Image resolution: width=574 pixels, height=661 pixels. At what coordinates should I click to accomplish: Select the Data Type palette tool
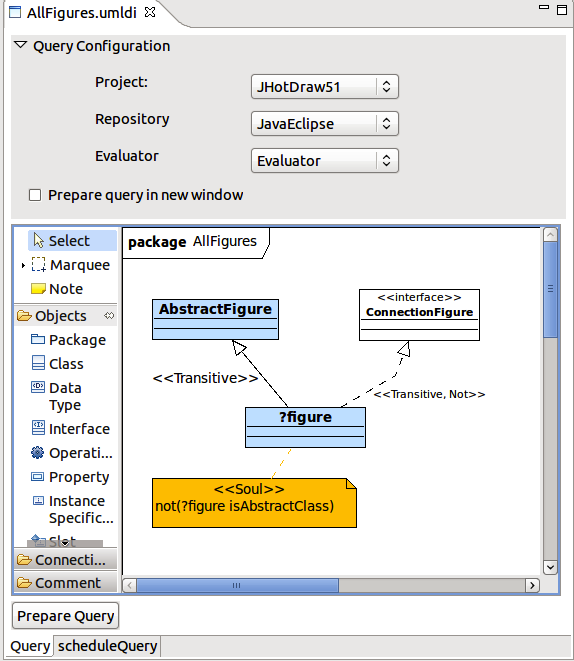click(56, 396)
